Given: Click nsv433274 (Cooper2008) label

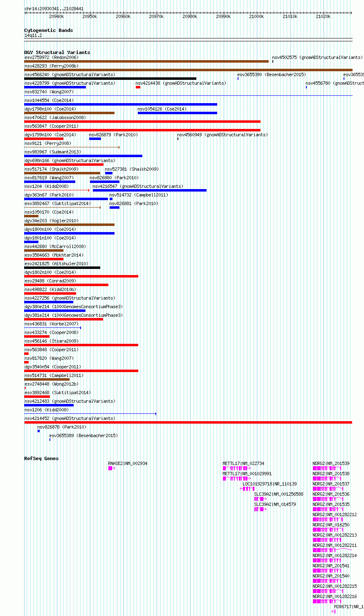Looking at the screenshot, I should tap(51, 332).
